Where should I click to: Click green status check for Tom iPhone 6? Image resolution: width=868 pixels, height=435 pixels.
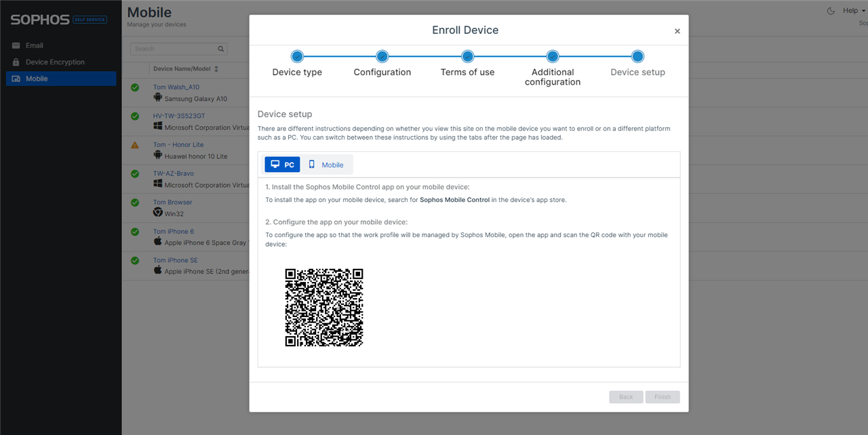coord(135,232)
